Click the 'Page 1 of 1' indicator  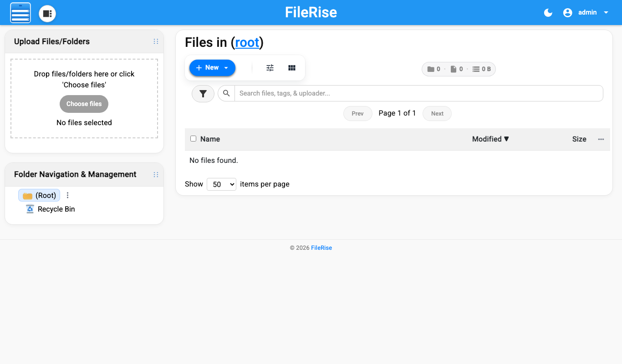pyautogui.click(x=398, y=113)
